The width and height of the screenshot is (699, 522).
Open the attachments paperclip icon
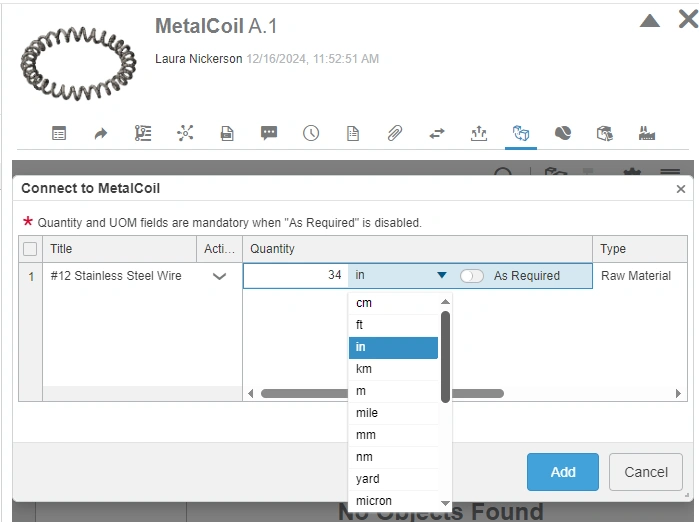point(395,133)
